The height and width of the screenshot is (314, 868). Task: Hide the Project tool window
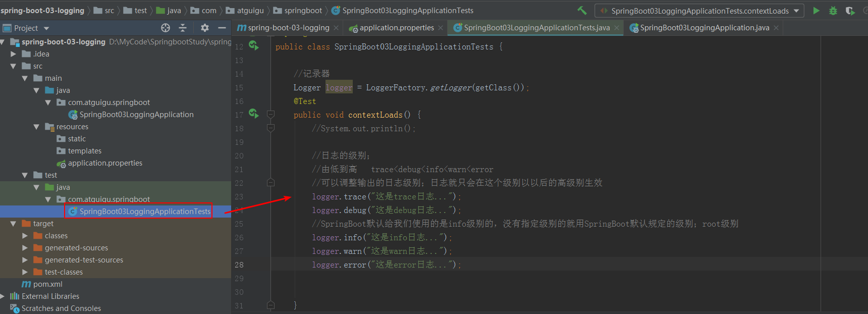tap(222, 28)
